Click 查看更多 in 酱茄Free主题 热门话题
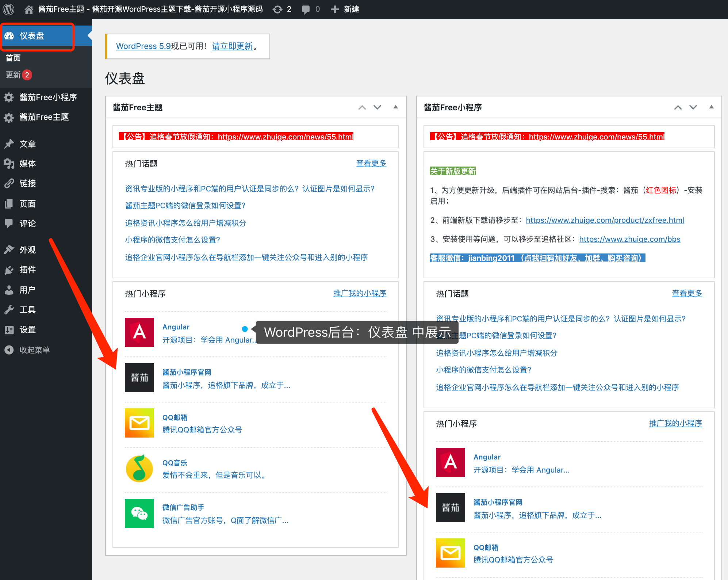Image resolution: width=728 pixels, height=580 pixels. [371, 163]
